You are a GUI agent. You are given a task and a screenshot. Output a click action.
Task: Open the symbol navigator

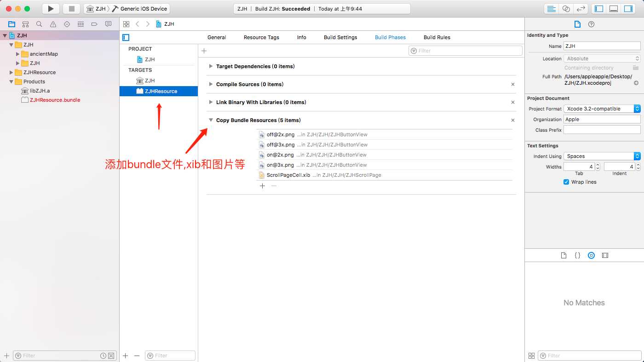(x=26, y=24)
